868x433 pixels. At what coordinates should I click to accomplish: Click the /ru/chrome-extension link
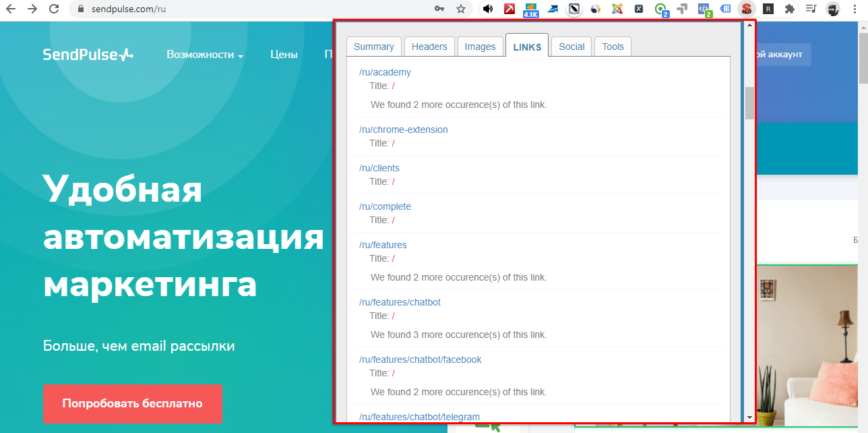coord(403,129)
